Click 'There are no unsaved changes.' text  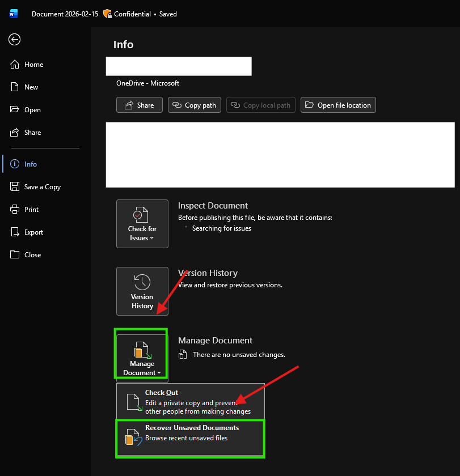coord(239,355)
